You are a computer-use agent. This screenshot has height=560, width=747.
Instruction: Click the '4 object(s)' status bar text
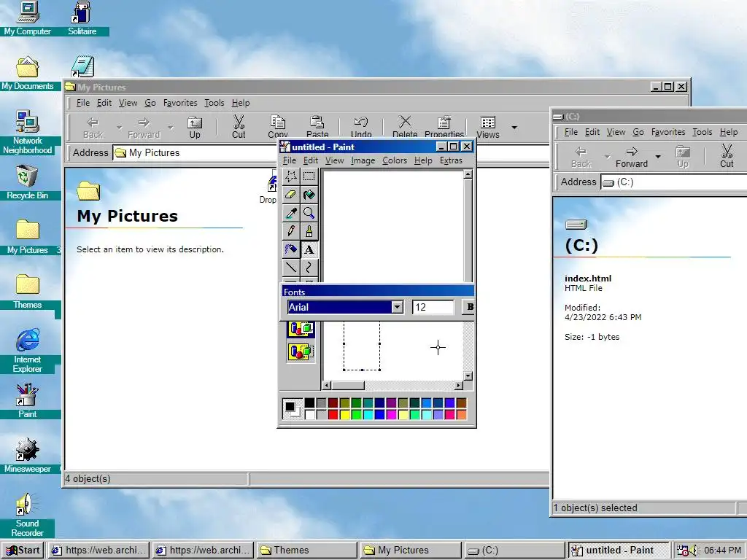pyautogui.click(x=88, y=478)
